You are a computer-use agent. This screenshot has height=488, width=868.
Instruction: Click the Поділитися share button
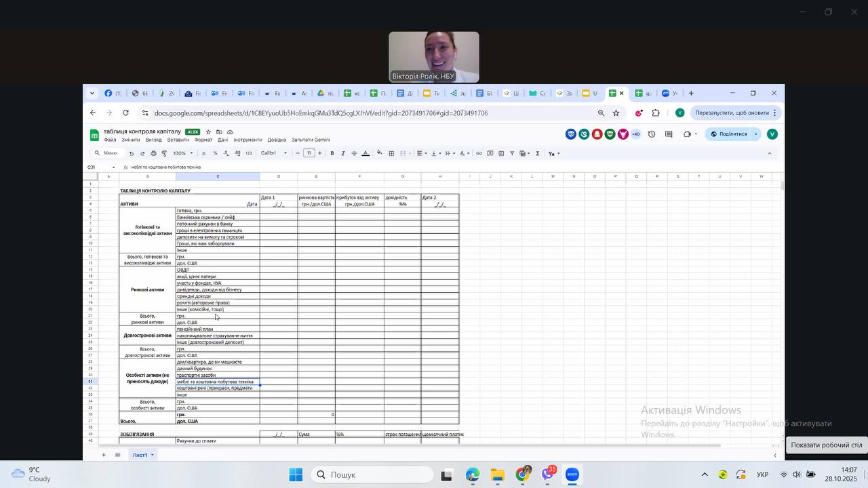click(729, 134)
